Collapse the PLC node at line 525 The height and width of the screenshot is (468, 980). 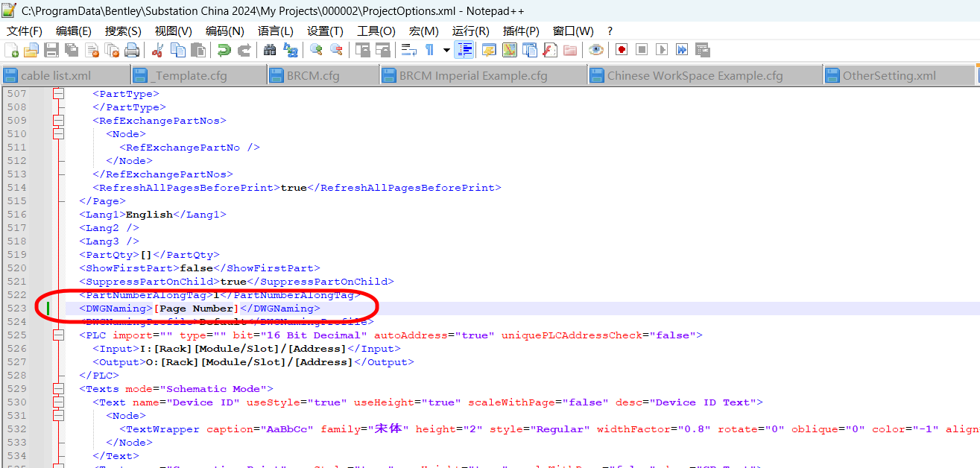pyautogui.click(x=58, y=335)
